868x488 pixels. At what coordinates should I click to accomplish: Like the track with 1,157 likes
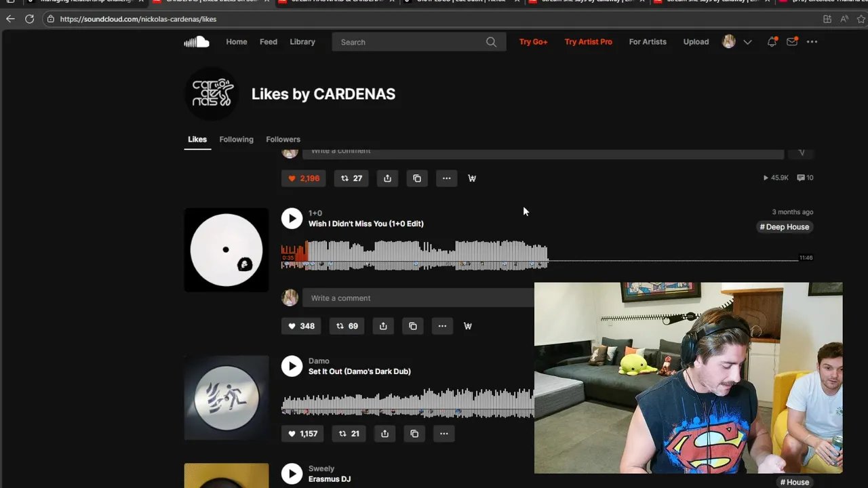tap(302, 434)
